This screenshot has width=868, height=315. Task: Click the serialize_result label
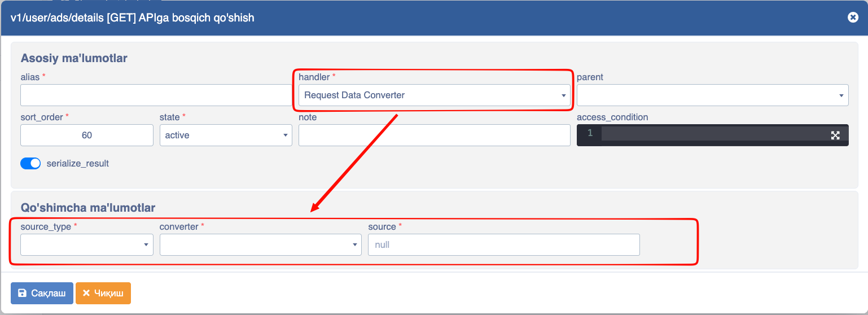[x=78, y=163]
